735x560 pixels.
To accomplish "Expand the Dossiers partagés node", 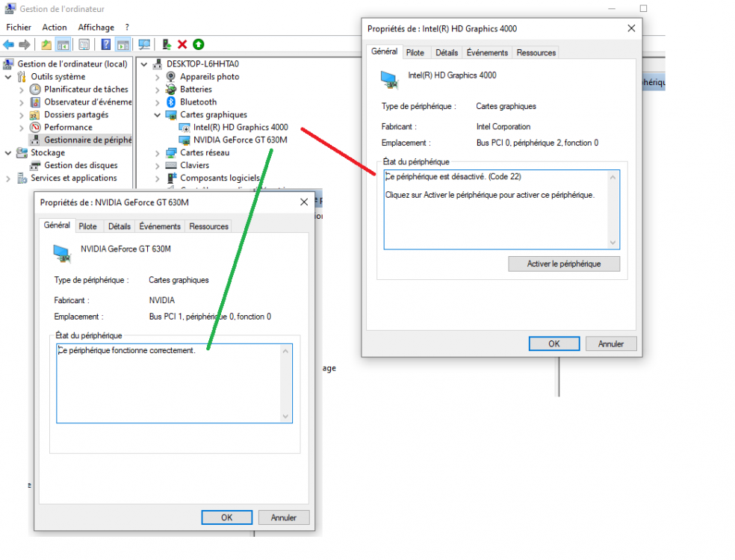I will tap(22, 115).
